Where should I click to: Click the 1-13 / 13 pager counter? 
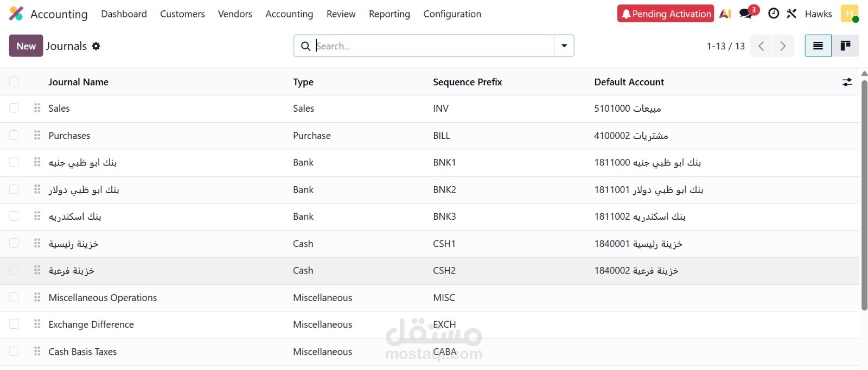pyautogui.click(x=725, y=46)
